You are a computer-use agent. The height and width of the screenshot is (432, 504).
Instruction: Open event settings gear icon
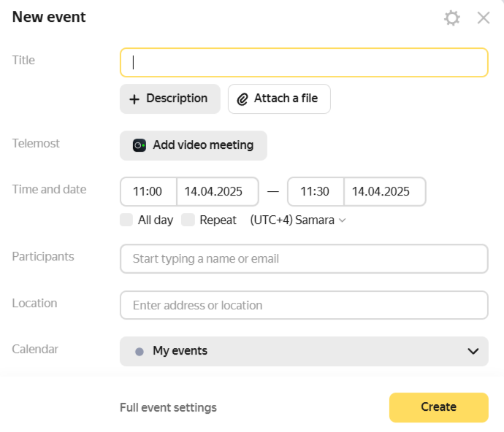(452, 18)
